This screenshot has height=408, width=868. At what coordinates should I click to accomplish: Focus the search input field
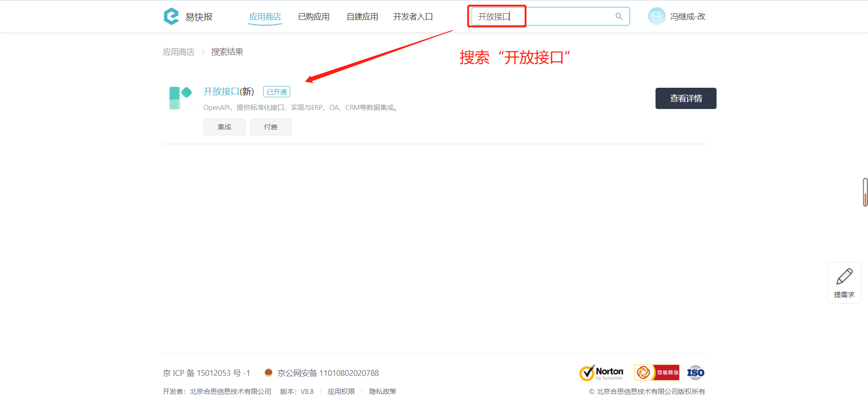(550, 16)
